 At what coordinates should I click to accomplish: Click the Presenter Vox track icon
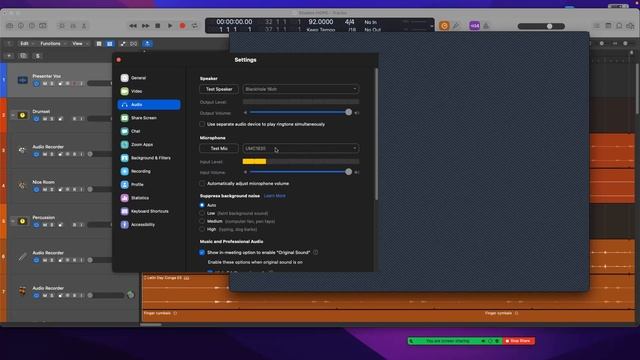click(22, 80)
